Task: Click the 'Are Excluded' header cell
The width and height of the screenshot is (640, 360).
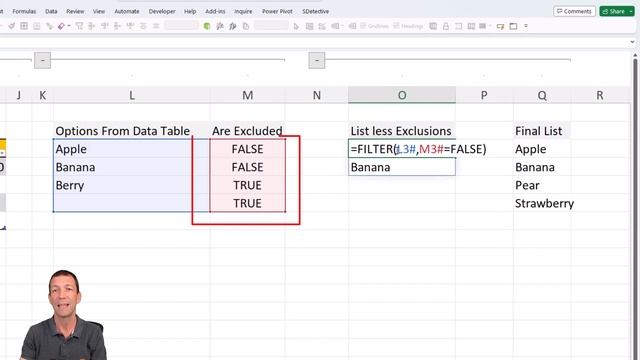Action: [247, 131]
